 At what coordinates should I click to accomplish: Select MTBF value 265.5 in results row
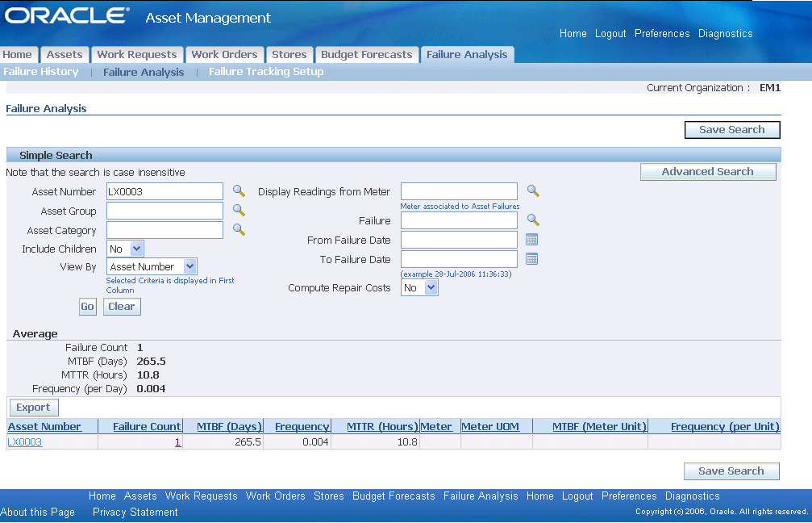tap(248, 442)
